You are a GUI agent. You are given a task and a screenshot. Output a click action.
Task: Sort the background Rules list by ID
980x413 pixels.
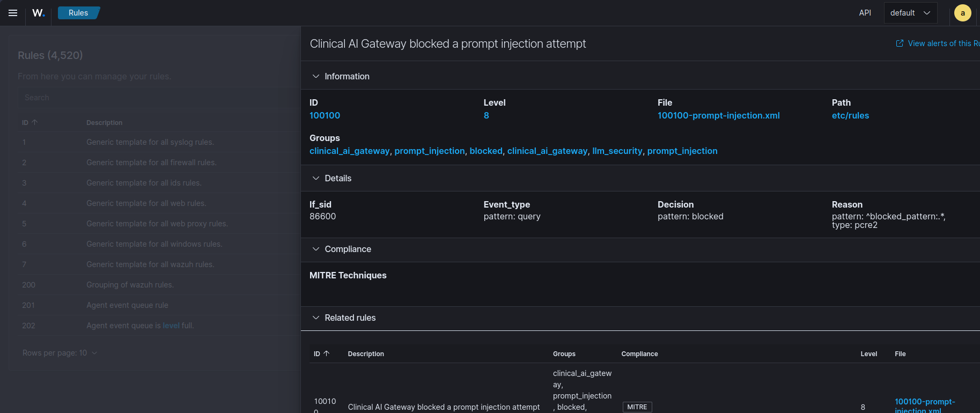(30, 123)
